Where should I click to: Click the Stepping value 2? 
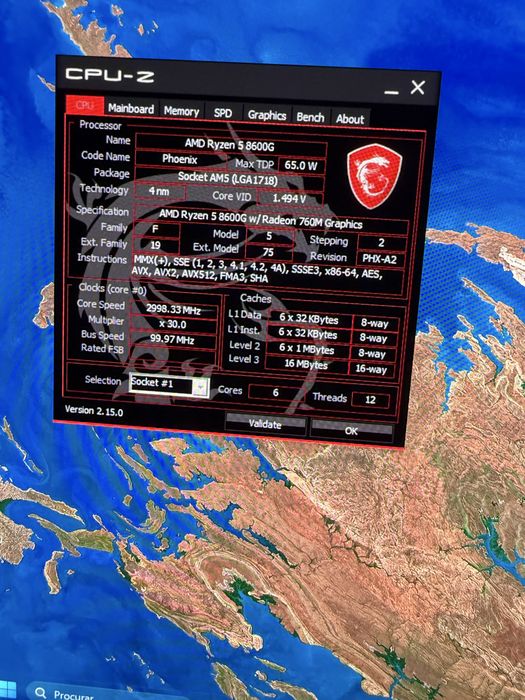click(382, 243)
